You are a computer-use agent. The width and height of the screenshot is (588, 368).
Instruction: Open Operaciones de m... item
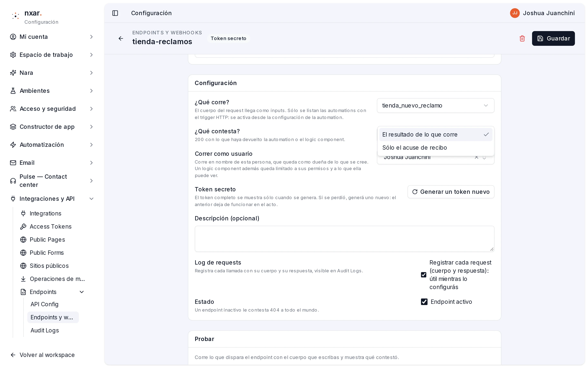pos(52,279)
